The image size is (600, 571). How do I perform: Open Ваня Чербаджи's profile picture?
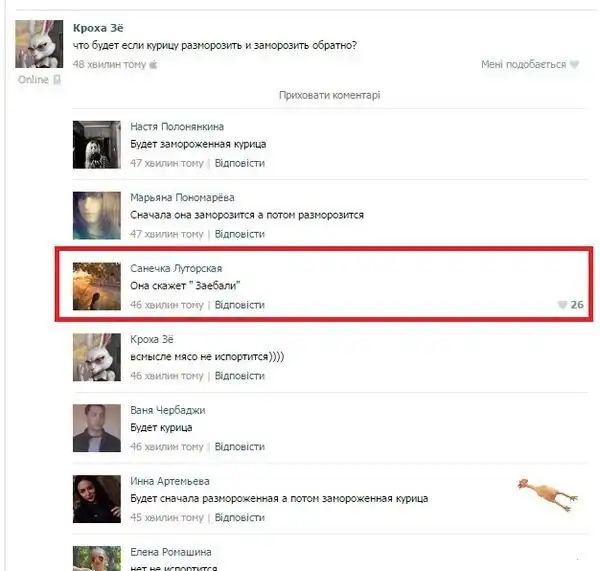(x=97, y=428)
